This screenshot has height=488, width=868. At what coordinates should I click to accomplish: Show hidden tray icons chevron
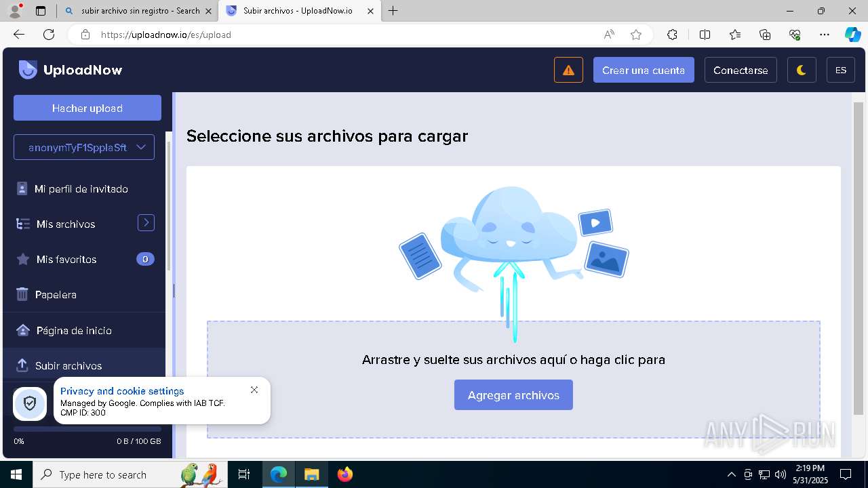731,474
